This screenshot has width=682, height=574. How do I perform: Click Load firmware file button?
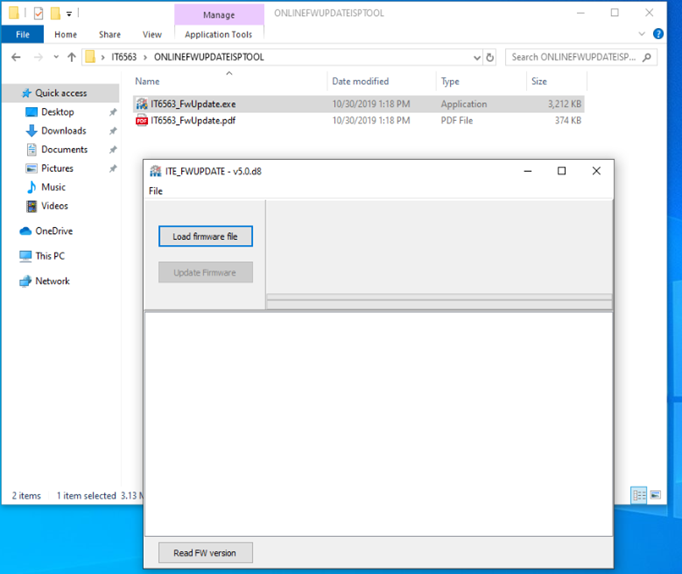pos(205,236)
